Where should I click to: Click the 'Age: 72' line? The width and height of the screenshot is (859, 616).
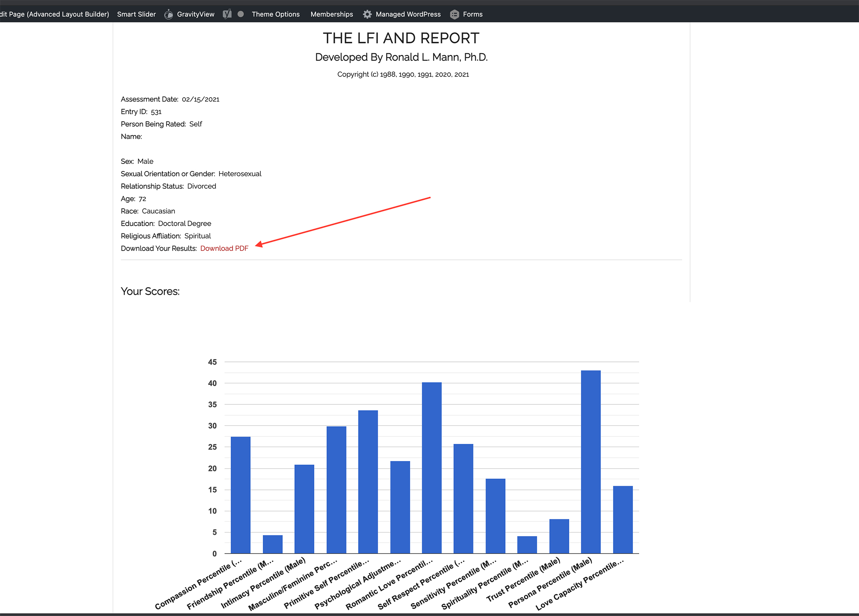pos(133,199)
